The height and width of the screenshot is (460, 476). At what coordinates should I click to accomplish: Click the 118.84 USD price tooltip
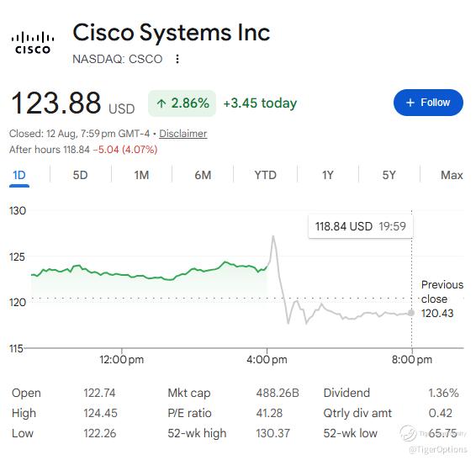pos(361,226)
